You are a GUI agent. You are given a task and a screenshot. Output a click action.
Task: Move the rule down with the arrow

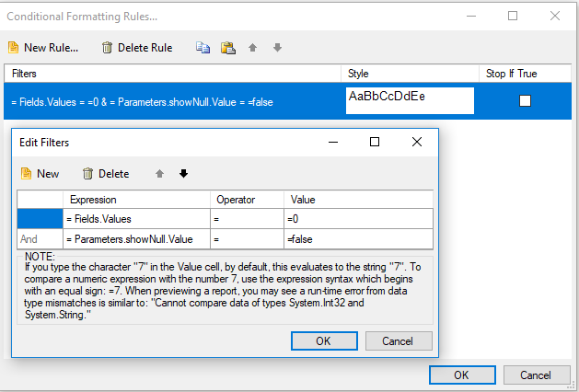(277, 48)
